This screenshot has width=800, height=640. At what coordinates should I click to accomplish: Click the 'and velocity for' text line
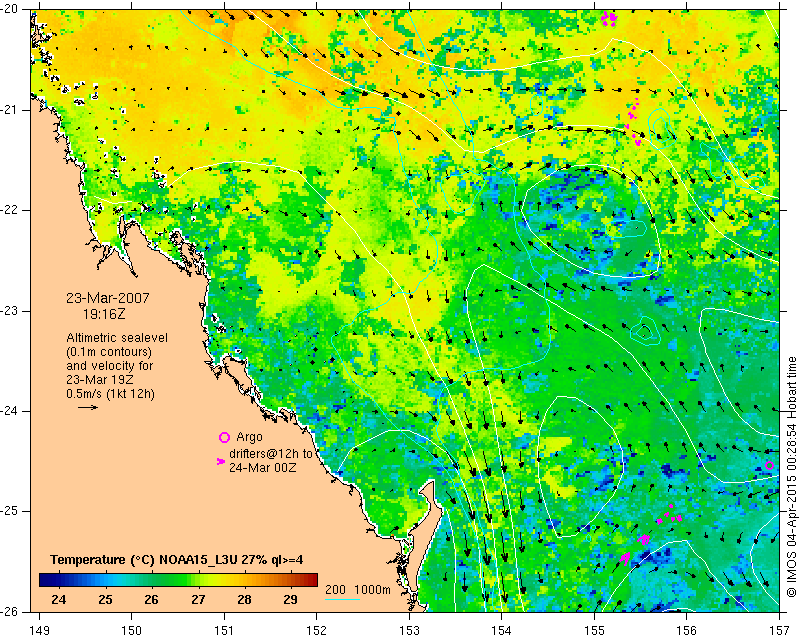pyautogui.click(x=110, y=366)
